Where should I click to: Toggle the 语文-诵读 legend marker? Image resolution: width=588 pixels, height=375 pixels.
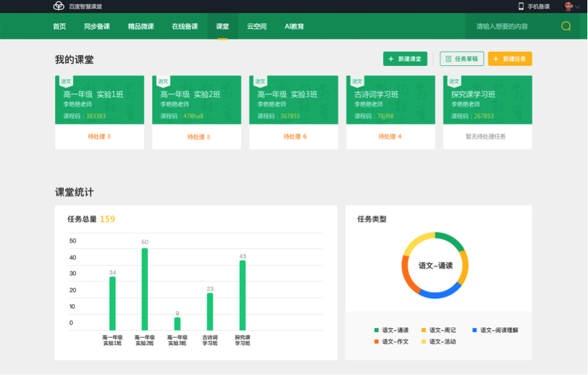(x=377, y=330)
